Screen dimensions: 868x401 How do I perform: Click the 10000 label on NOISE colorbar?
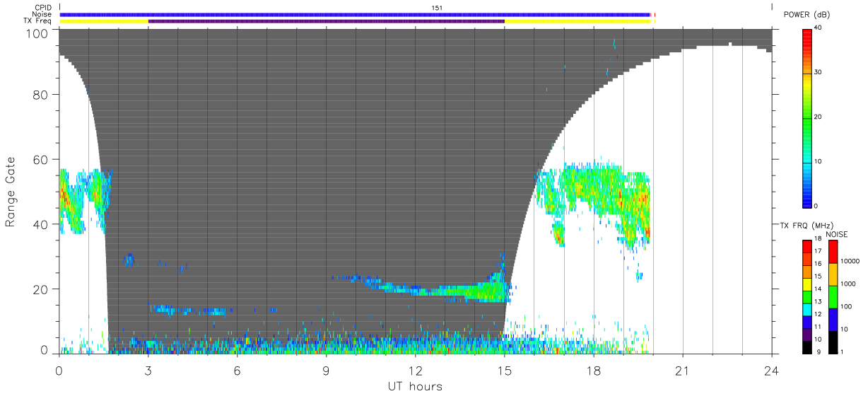coord(850,262)
